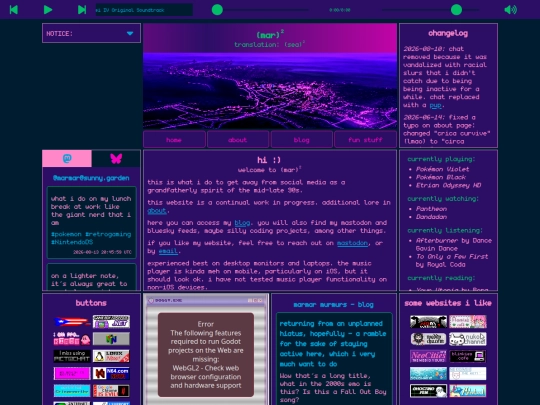Click 'Afterburner by Dance Gavin Dance' entry
The height and width of the screenshot is (405, 540).
coord(454,245)
